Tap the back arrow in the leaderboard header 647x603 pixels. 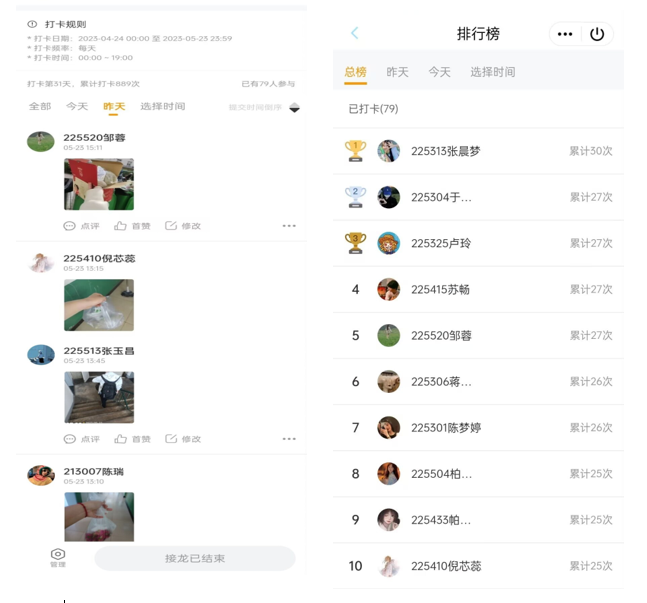[355, 34]
